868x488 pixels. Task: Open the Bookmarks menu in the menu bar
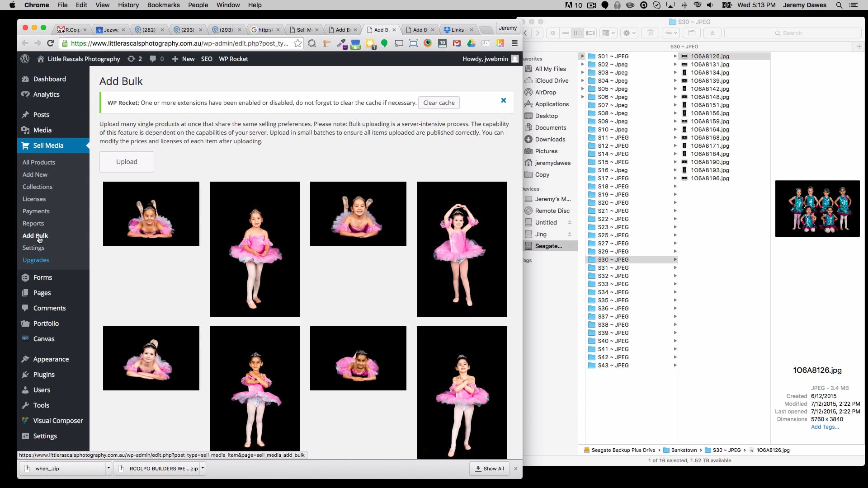163,5
